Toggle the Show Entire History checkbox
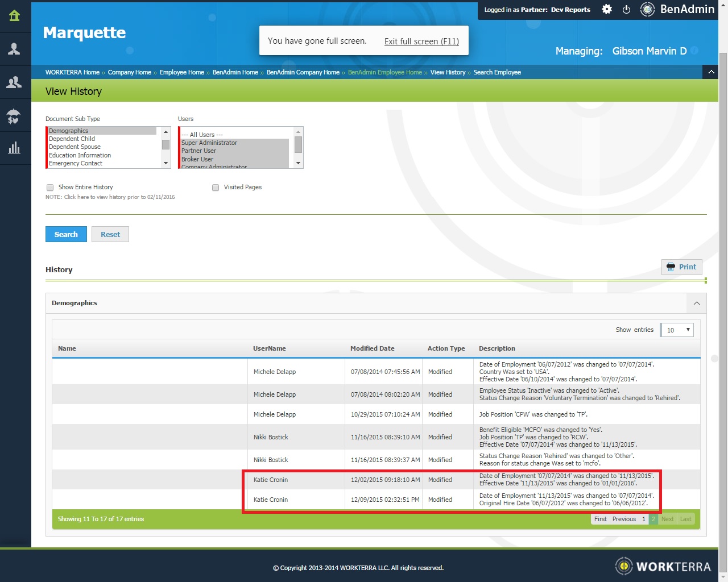This screenshot has height=582, width=728. click(50, 188)
